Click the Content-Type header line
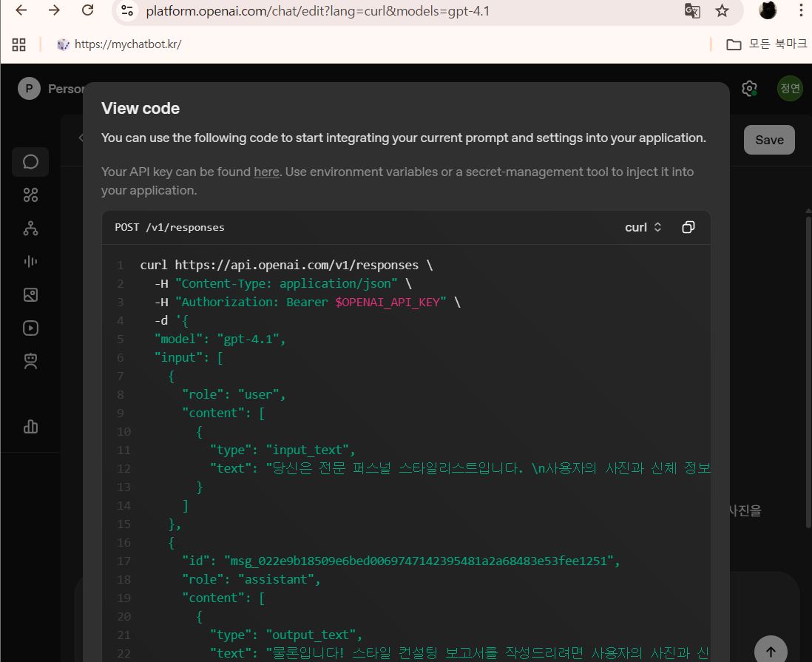 click(x=282, y=284)
